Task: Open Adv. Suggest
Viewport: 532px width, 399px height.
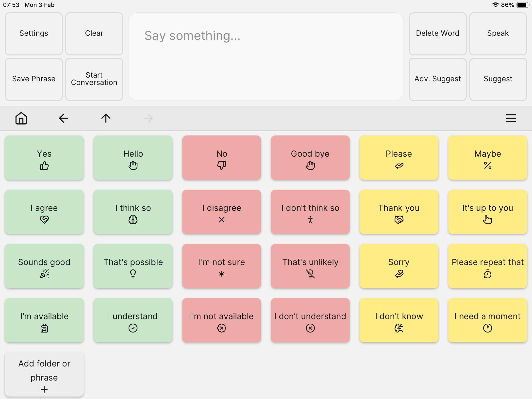Action: coord(438,79)
